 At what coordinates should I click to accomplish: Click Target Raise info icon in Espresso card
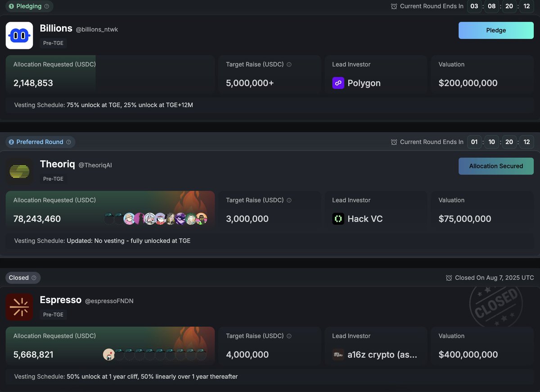point(289,336)
